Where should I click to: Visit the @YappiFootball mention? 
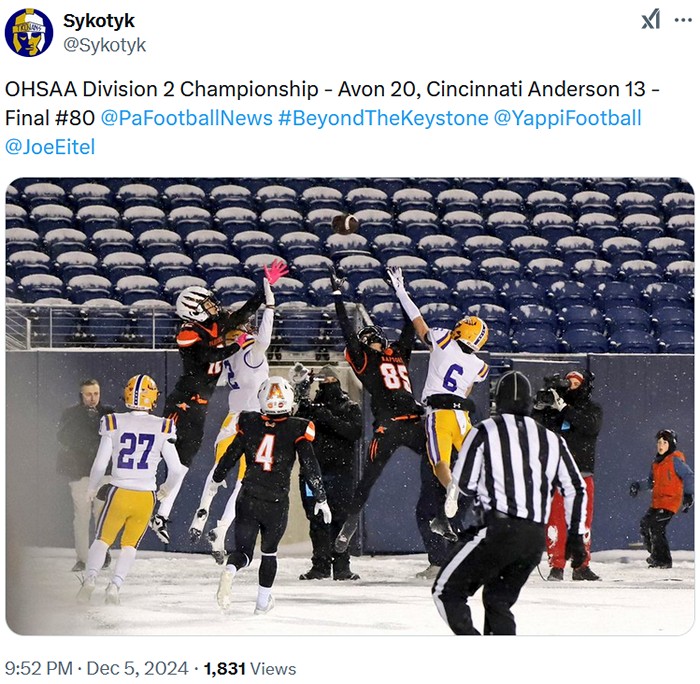(x=567, y=118)
